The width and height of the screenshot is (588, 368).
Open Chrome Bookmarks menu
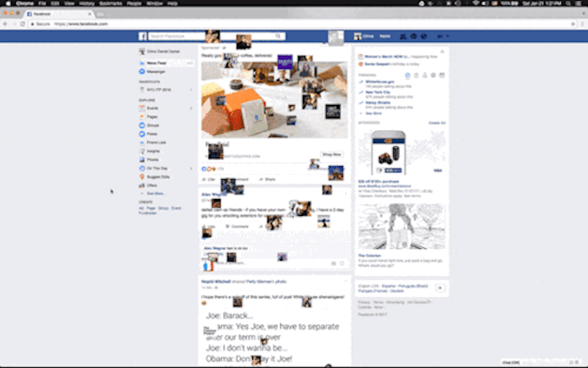[x=111, y=4]
